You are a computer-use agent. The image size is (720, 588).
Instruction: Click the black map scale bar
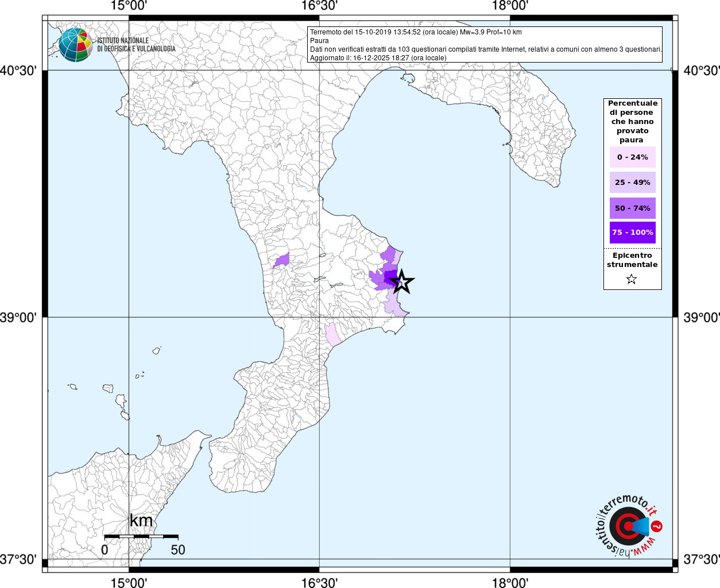pyautogui.click(x=141, y=536)
